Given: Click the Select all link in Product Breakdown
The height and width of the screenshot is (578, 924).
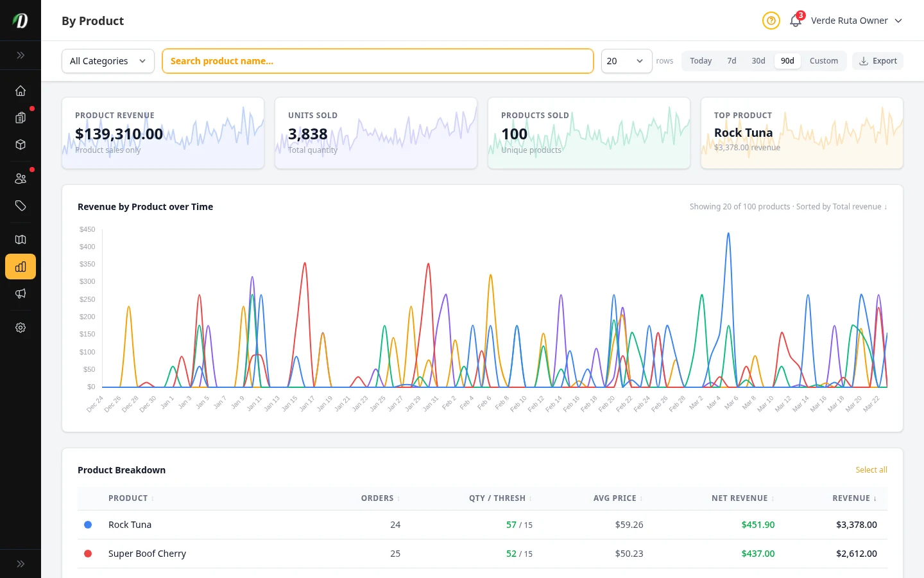Looking at the screenshot, I should [871, 469].
